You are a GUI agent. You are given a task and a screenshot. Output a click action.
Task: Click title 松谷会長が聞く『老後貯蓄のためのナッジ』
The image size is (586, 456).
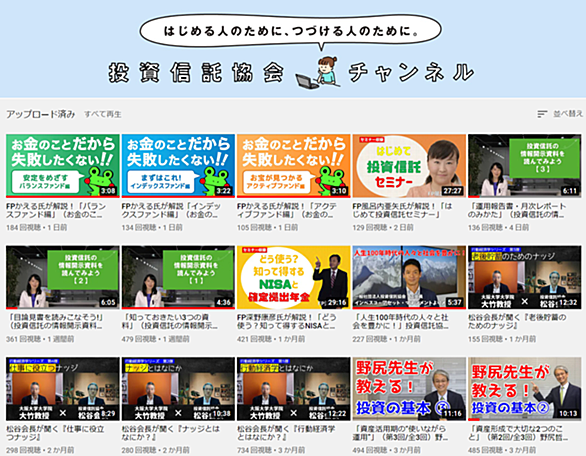(x=518, y=322)
